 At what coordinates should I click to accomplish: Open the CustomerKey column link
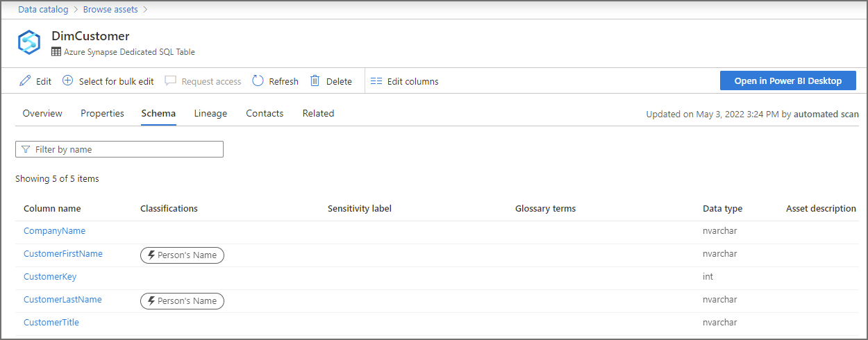point(50,277)
